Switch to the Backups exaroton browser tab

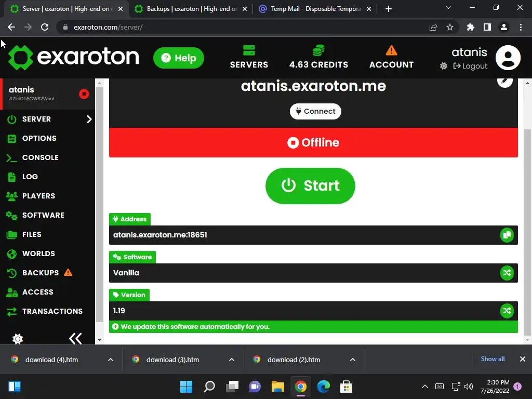tap(191, 9)
